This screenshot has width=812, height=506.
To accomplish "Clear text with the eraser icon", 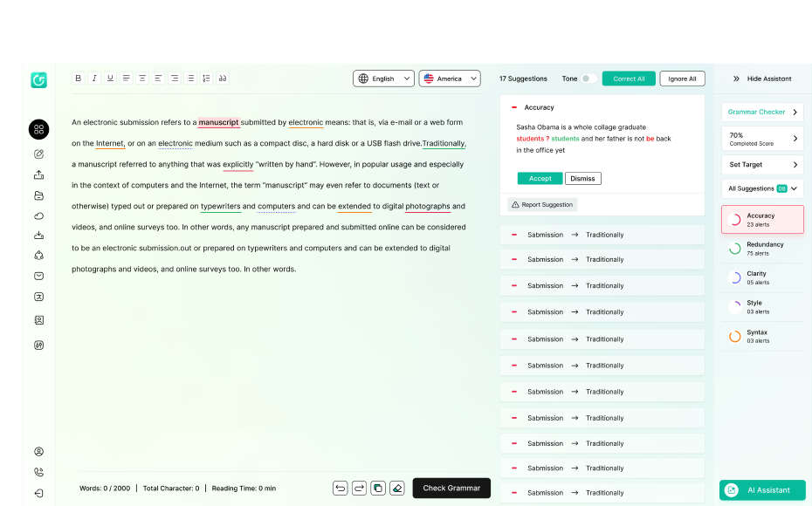I will tap(397, 488).
